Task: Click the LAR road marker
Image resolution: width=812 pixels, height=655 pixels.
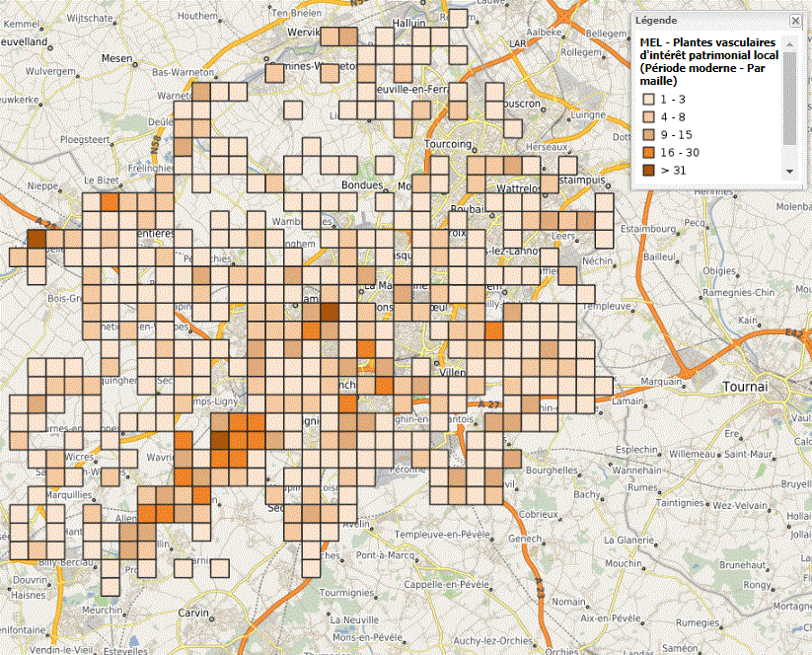Action: (x=517, y=44)
